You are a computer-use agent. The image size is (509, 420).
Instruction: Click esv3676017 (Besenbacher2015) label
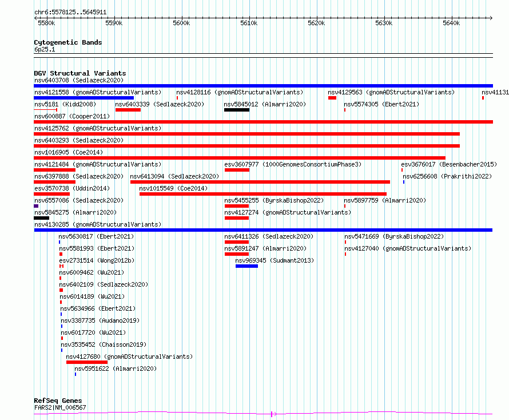point(449,164)
